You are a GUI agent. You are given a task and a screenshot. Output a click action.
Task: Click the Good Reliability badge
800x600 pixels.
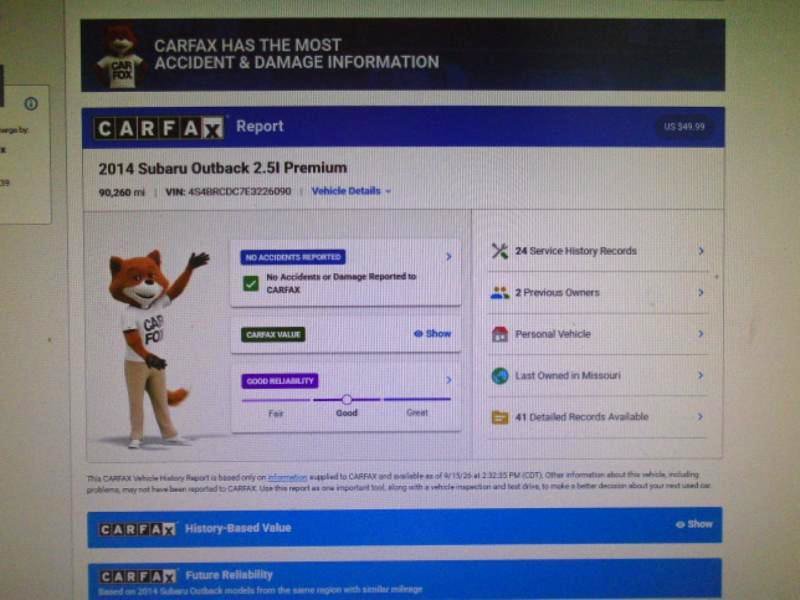(280, 381)
